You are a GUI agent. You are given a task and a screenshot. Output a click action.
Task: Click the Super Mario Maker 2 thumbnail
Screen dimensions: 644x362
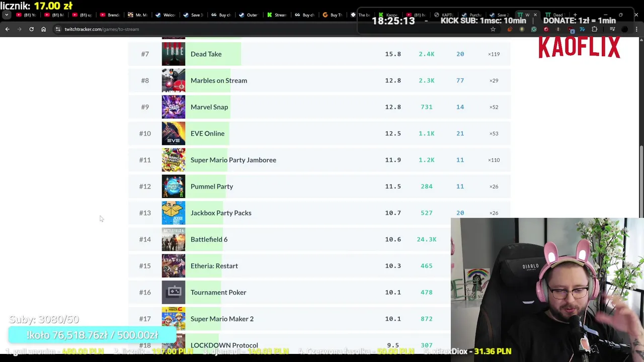pyautogui.click(x=174, y=319)
